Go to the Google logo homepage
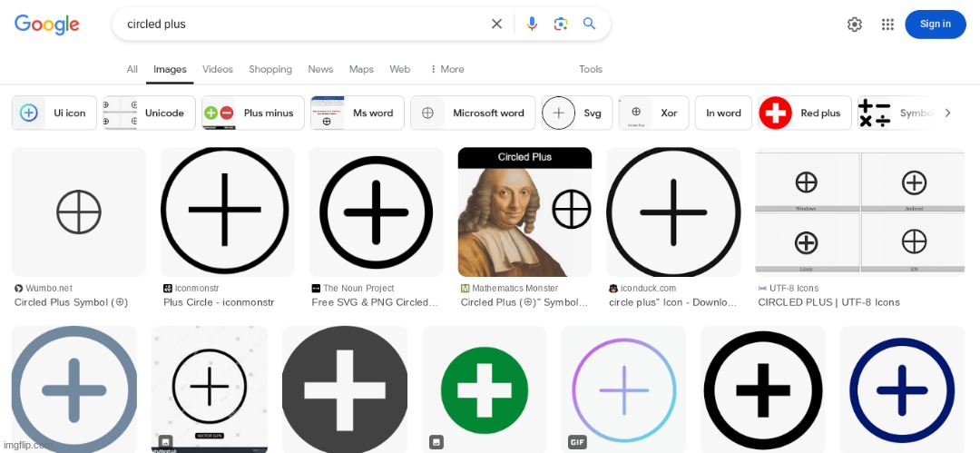Screen dimensions: 980x453 point(47,25)
